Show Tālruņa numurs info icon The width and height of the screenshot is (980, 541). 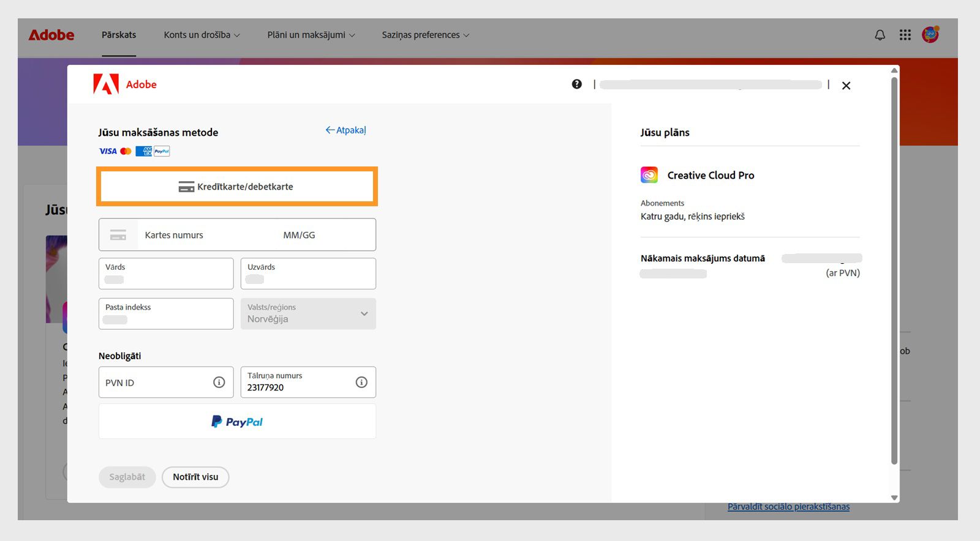tap(361, 382)
